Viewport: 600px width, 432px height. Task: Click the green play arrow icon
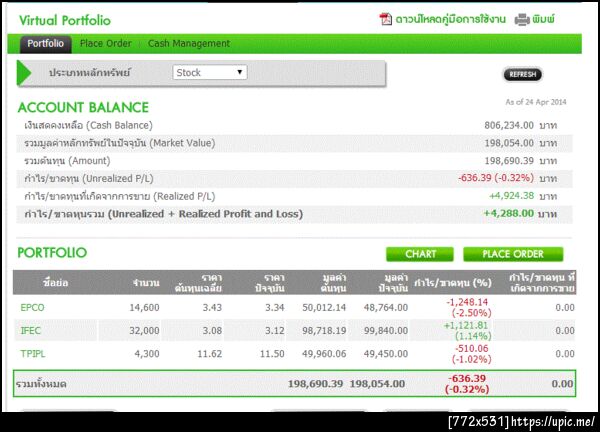coord(24,73)
